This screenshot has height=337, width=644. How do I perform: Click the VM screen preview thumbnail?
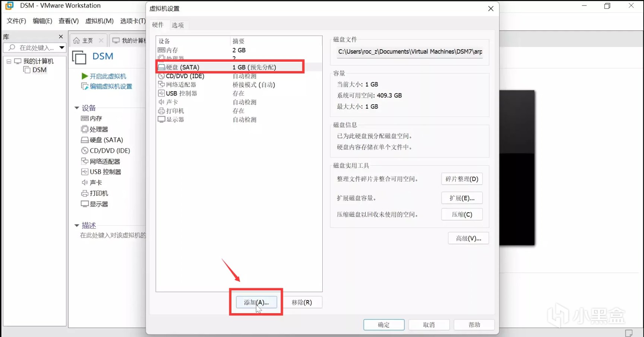coord(517,168)
